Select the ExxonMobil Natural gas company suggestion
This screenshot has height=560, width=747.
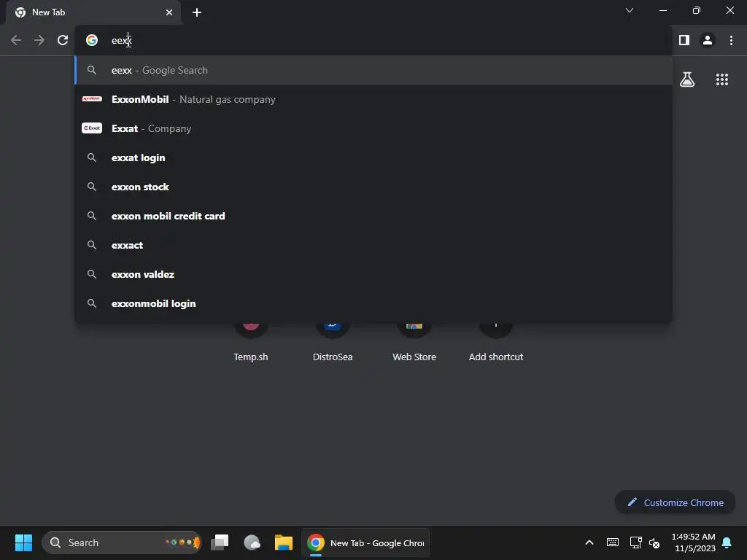click(373, 99)
